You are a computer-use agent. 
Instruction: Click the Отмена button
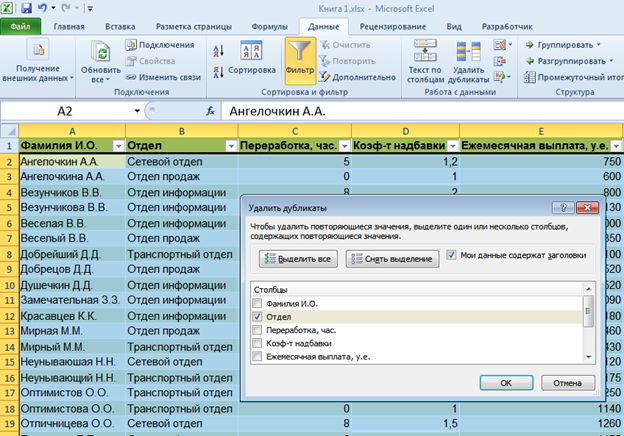[x=567, y=382]
